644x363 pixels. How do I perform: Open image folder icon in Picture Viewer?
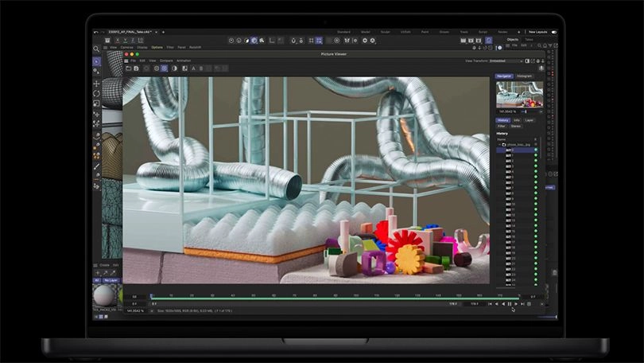(129, 68)
